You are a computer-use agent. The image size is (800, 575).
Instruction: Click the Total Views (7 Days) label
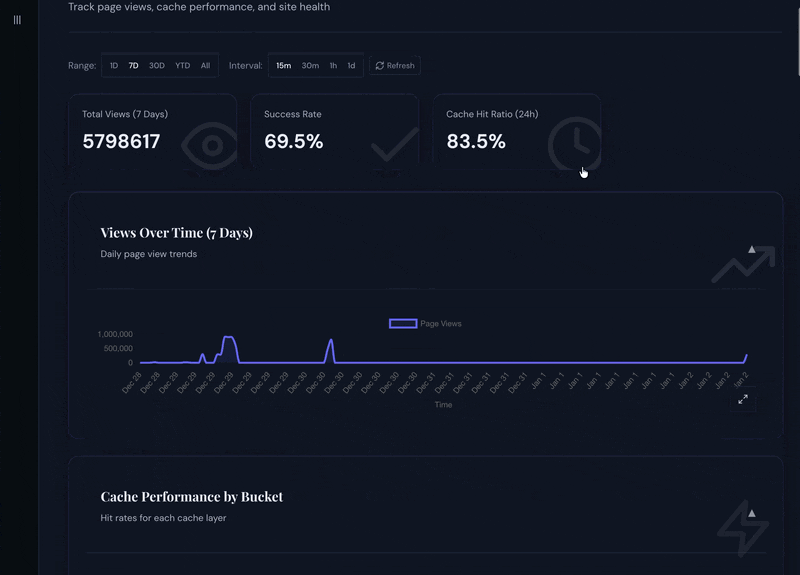point(125,114)
